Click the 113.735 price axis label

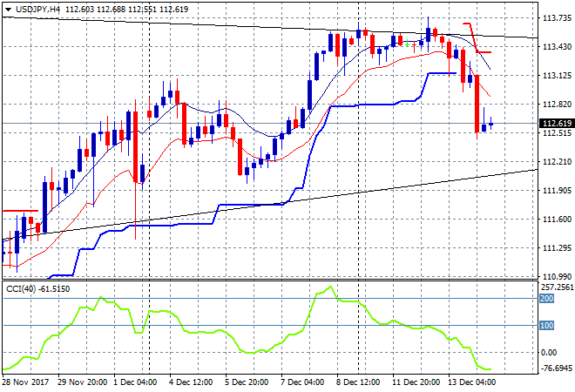557,18
